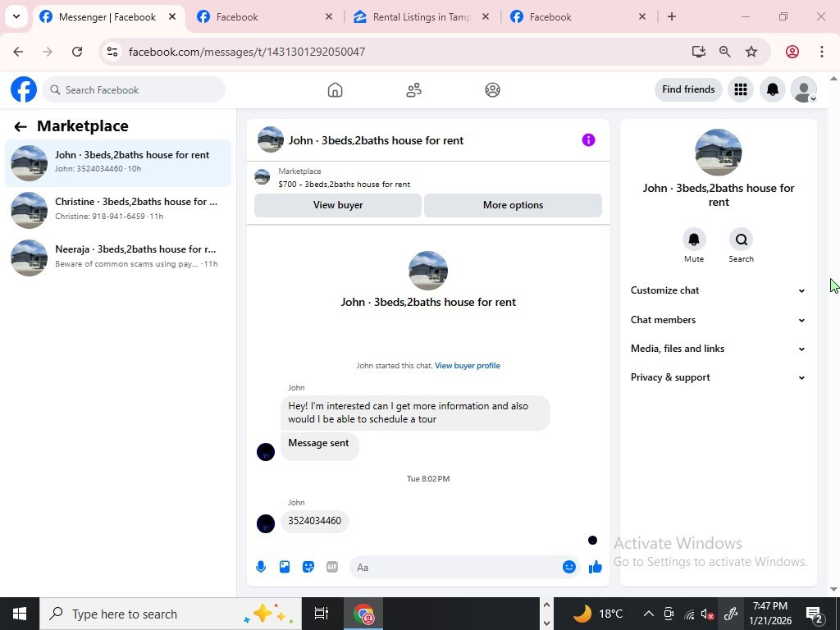Attach a file using the photo icon
Viewport: 840px width, 630px height.
[285, 567]
